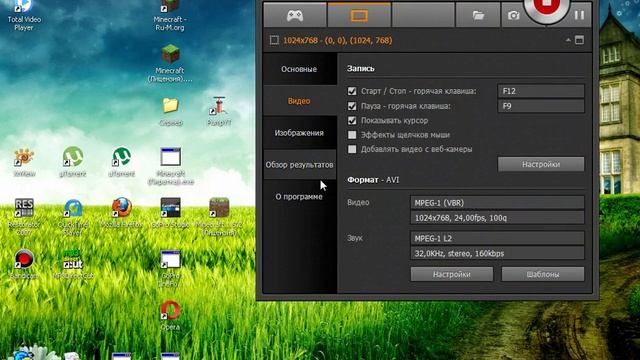
Task: Tick the checkbox before 1024x768 target
Action: pyautogui.click(x=274, y=40)
